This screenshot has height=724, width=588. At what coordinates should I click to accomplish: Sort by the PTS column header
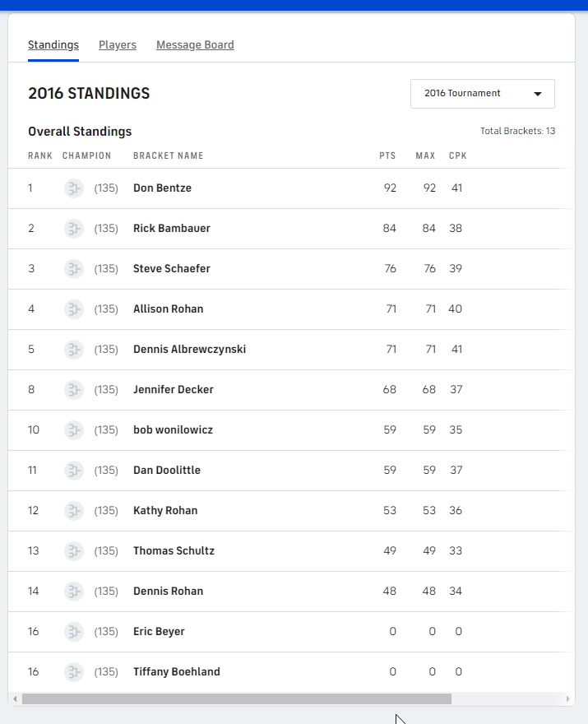(x=387, y=155)
